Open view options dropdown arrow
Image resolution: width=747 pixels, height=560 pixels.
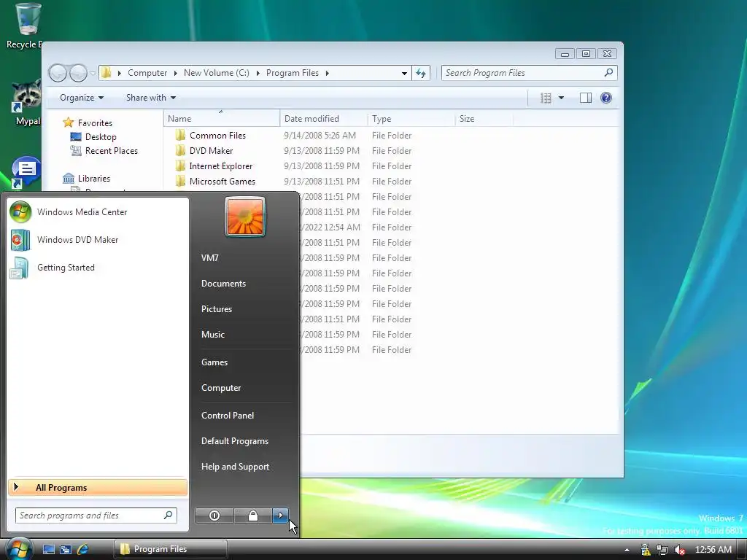561,98
